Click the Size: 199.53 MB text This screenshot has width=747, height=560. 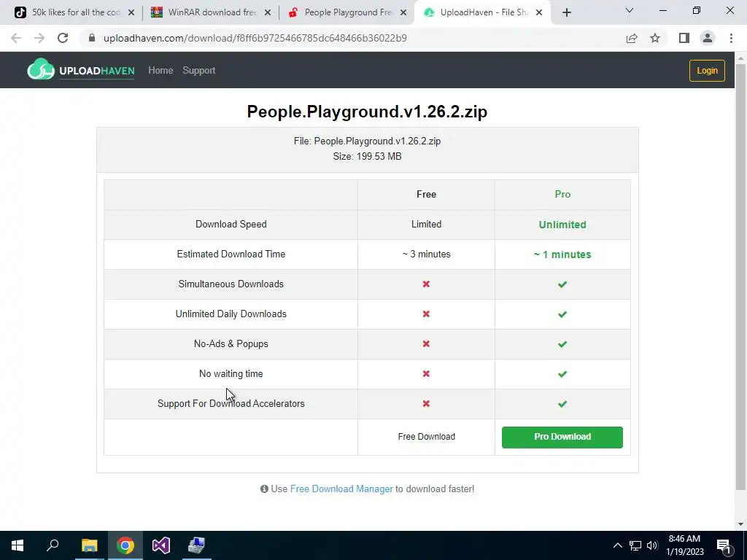[367, 156]
